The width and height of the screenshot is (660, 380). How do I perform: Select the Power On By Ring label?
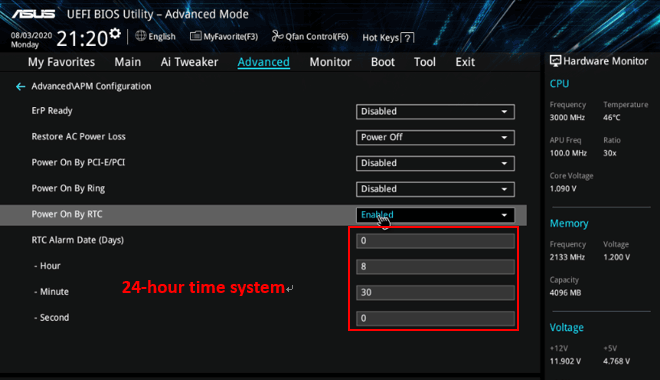click(x=68, y=188)
